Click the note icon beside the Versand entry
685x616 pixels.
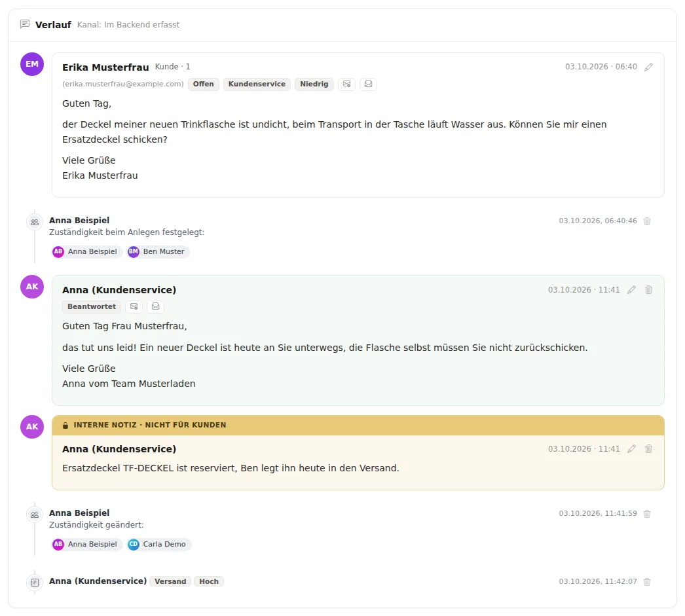35,583
